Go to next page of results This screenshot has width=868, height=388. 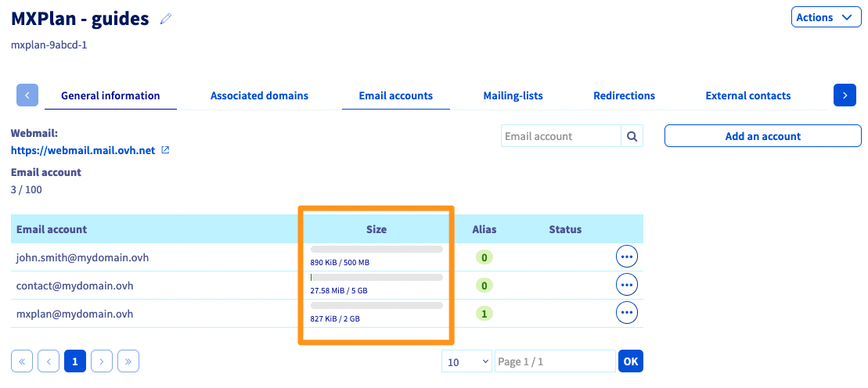[102, 361]
